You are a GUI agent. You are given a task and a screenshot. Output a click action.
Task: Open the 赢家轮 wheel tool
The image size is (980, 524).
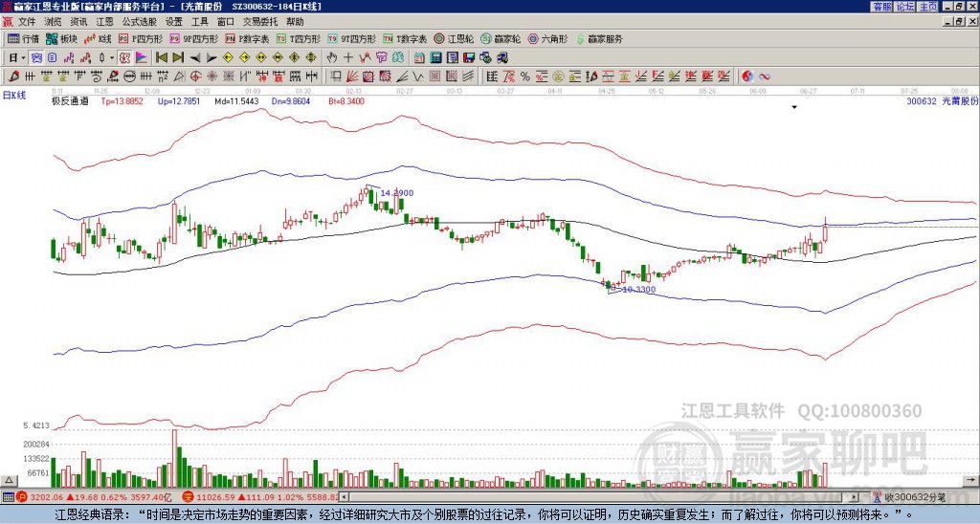point(501,38)
